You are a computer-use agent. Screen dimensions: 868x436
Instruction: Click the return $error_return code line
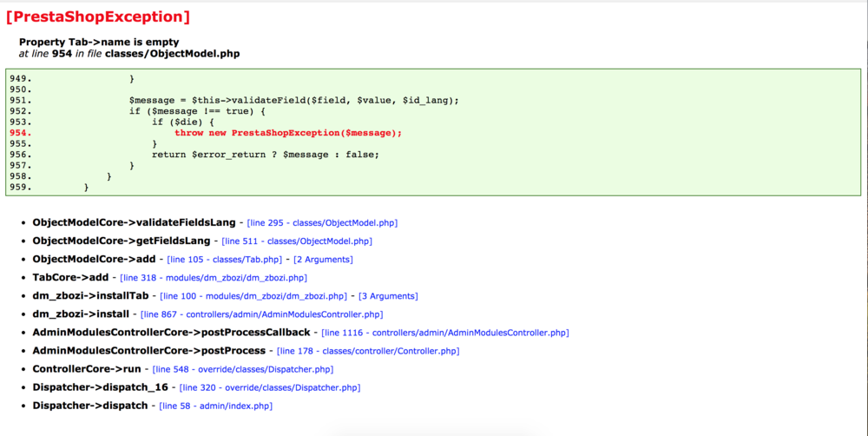pos(265,155)
